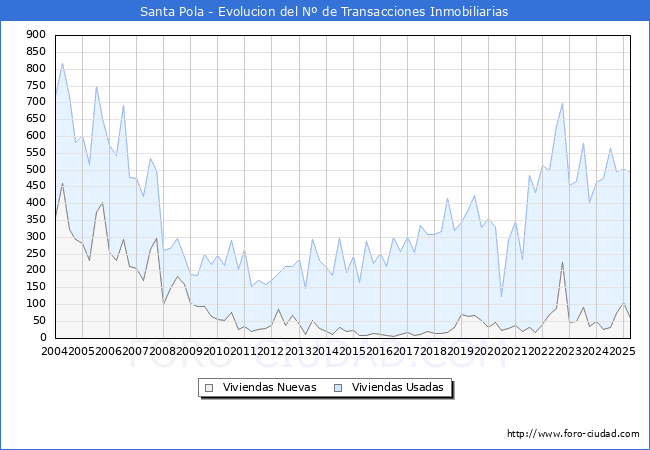Click the 2007 x-axis label

coord(136,351)
